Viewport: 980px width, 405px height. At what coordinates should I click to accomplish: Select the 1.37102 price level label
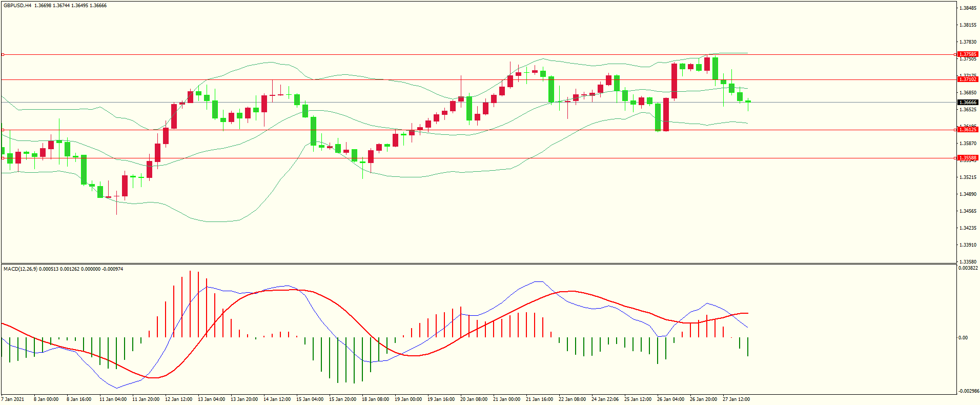click(x=968, y=79)
